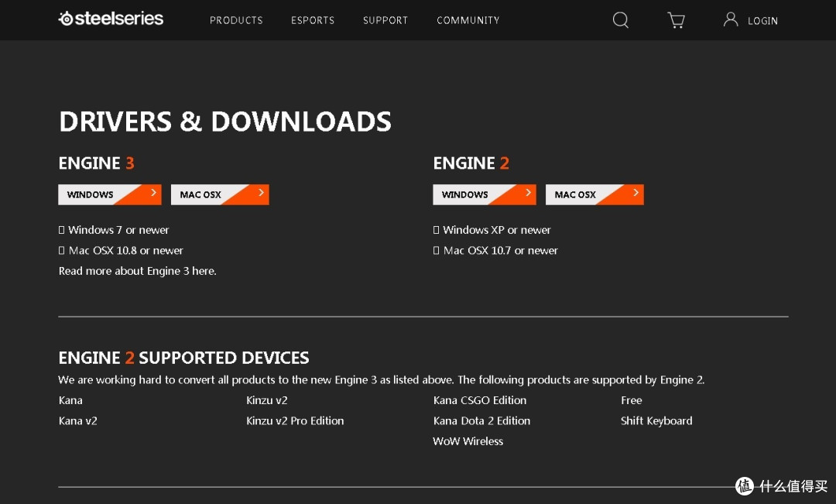Select 'Kinzu v2 Pro Edition'
Screen dimensions: 836x504
coord(295,421)
